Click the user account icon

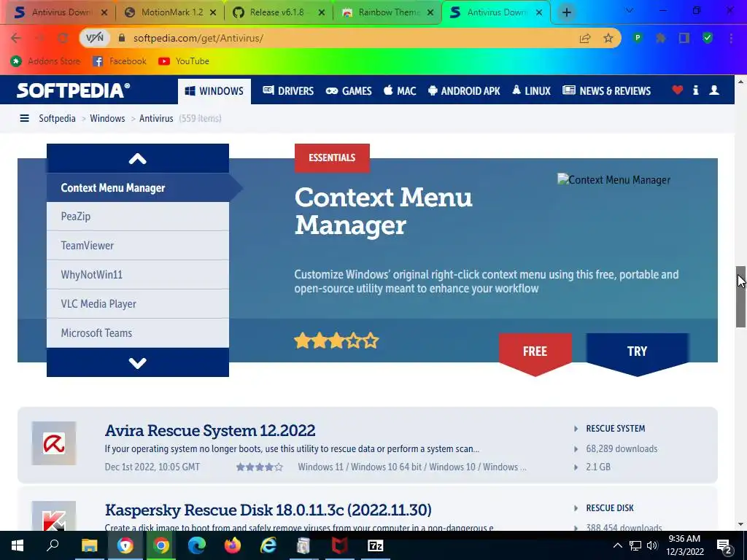click(714, 90)
